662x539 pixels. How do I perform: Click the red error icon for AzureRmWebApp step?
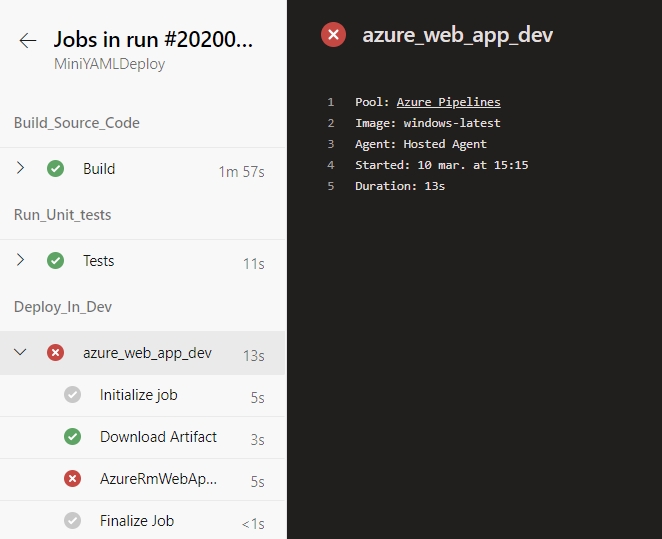click(72, 479)
